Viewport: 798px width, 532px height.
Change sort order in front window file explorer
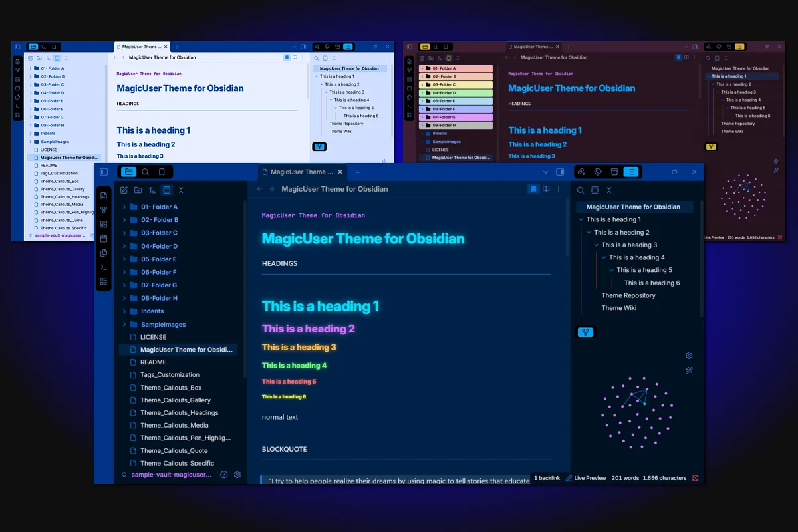click(x=152, y=190)
